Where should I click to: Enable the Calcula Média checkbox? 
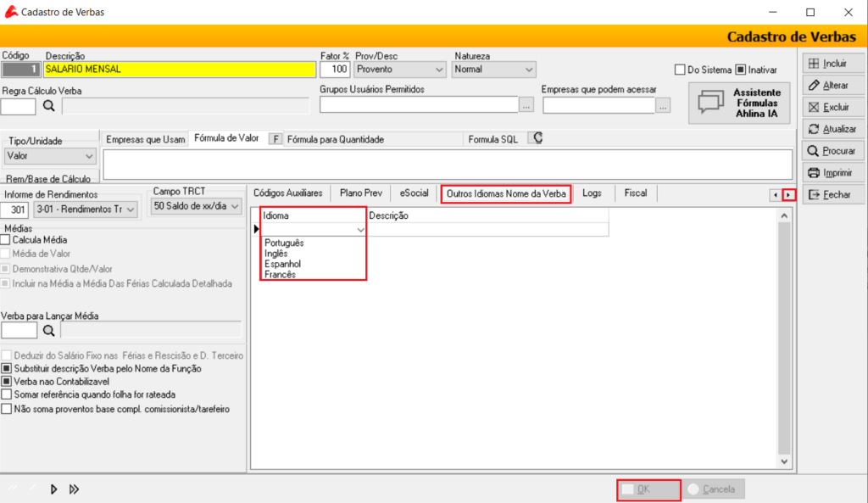point(6,240)
